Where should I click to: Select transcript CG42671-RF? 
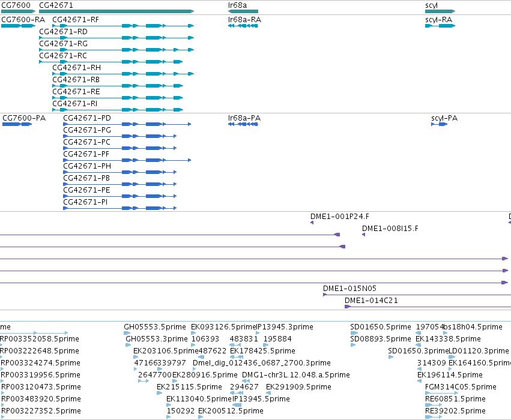click(x=76, y=20)
